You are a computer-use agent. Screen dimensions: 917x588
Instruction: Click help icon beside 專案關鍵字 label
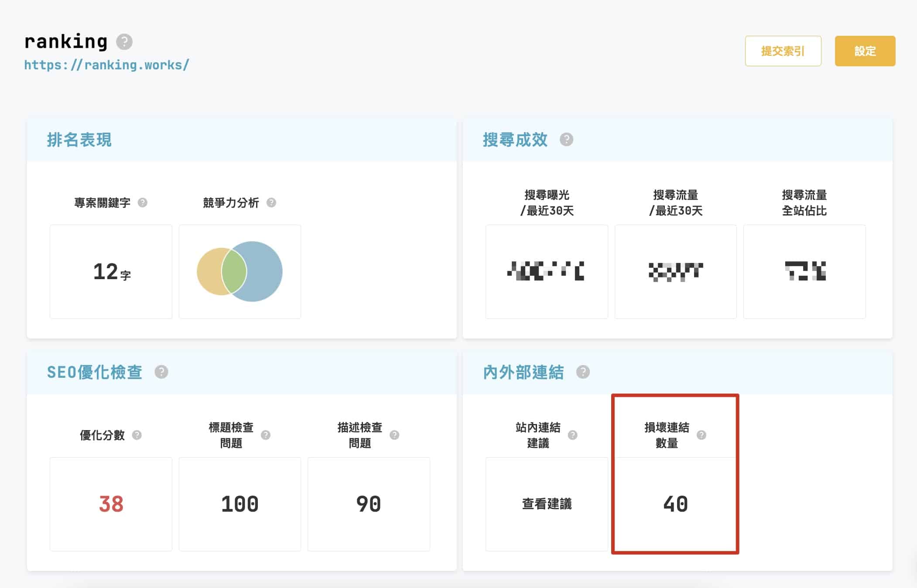143,202
